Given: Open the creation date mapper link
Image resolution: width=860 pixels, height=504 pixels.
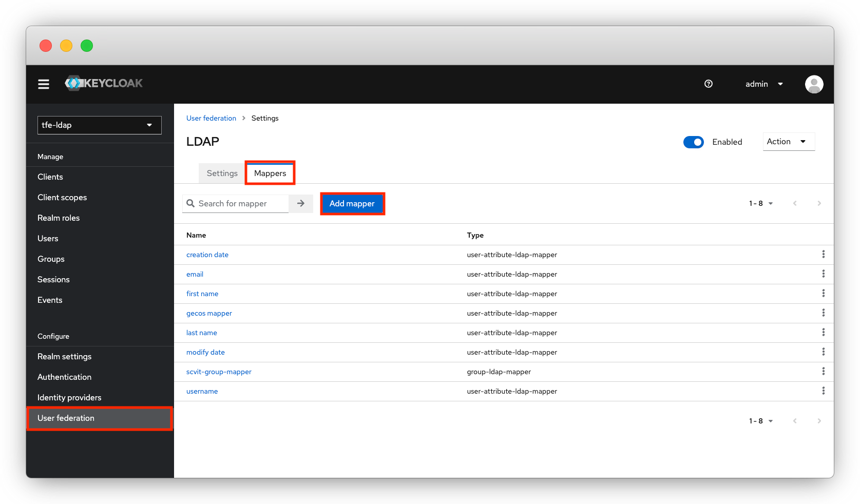Looking at the screenshot, I should click(207, 255).
